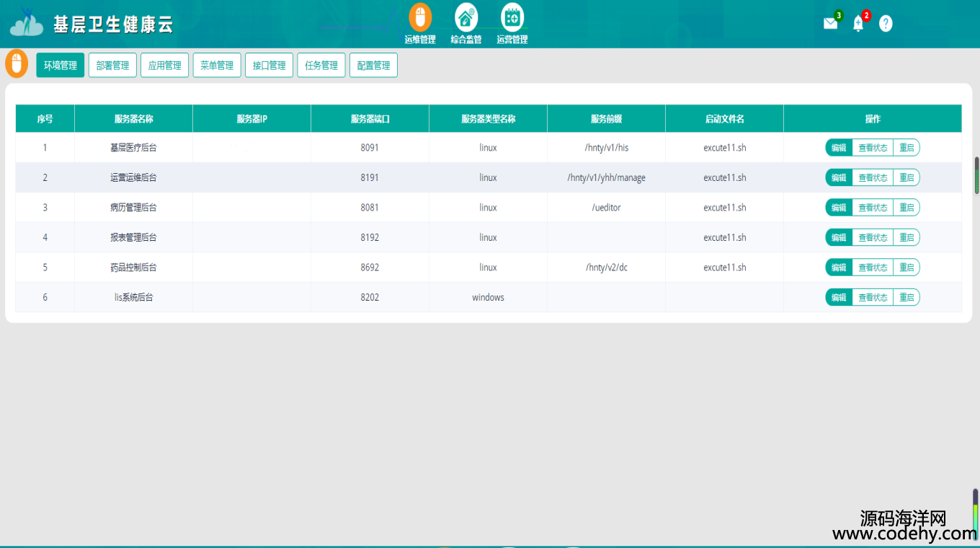The image size is (980, 548).
Task: Click the port cell 8692
Action: pyautogui.click(x=370, y=268)
